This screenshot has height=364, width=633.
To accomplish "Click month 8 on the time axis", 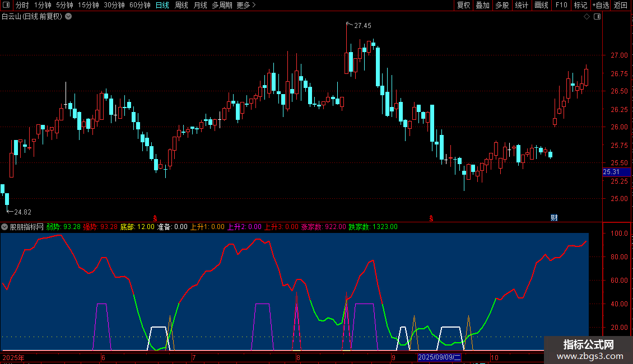I will pyautogui.click(x=298, y=357).
